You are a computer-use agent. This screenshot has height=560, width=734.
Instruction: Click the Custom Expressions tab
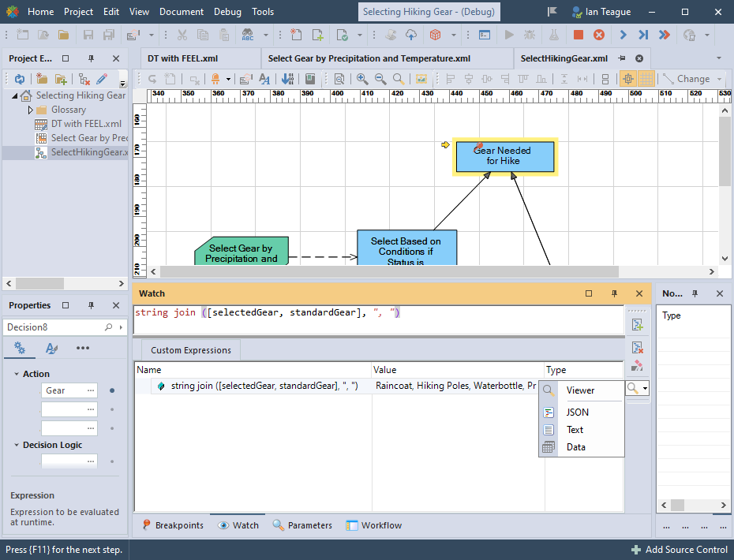(190, 350)
